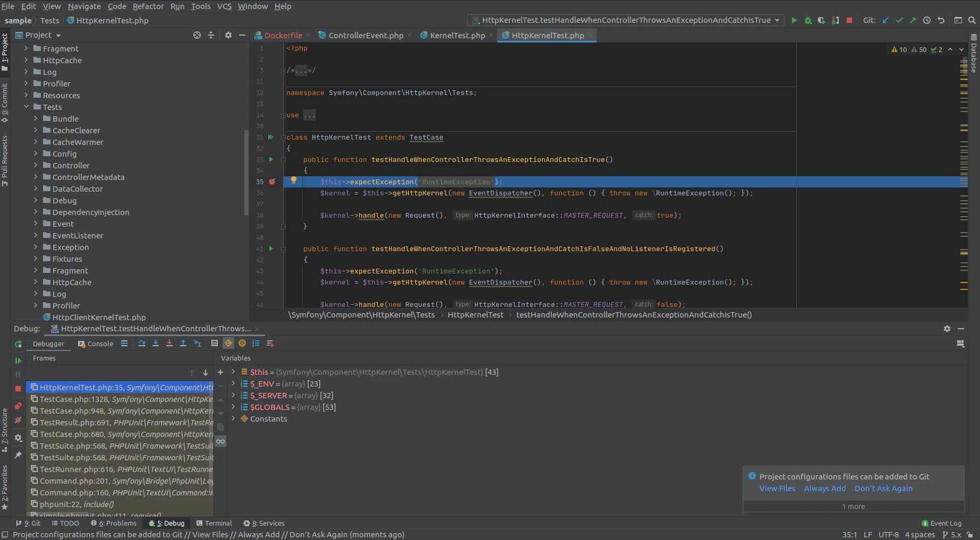Viewport: 980px width, 540px height.
Task: Click Git Rollback undo icon
Action: point(941,20)
